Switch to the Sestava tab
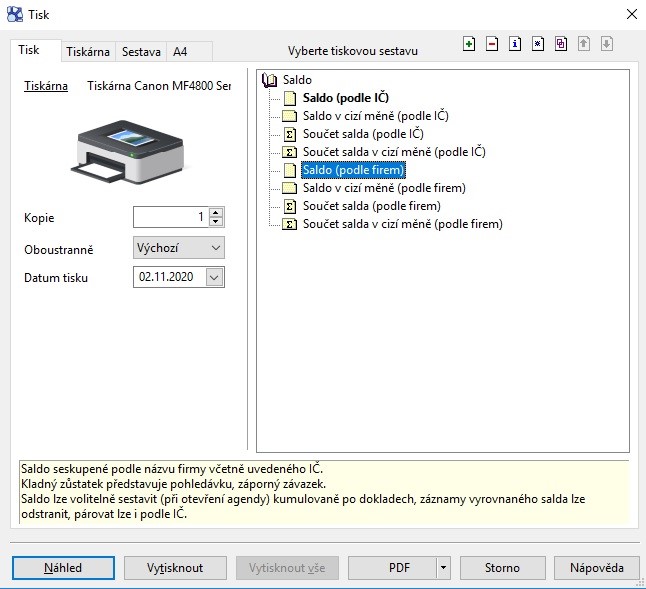This screenshot has height=589, width=646. [x=141, y=51]
